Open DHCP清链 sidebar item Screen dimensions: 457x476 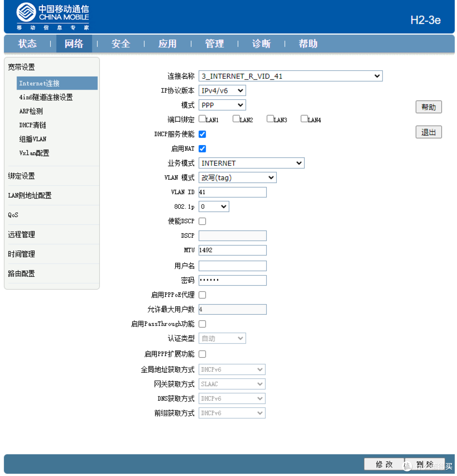coord(33,125)
